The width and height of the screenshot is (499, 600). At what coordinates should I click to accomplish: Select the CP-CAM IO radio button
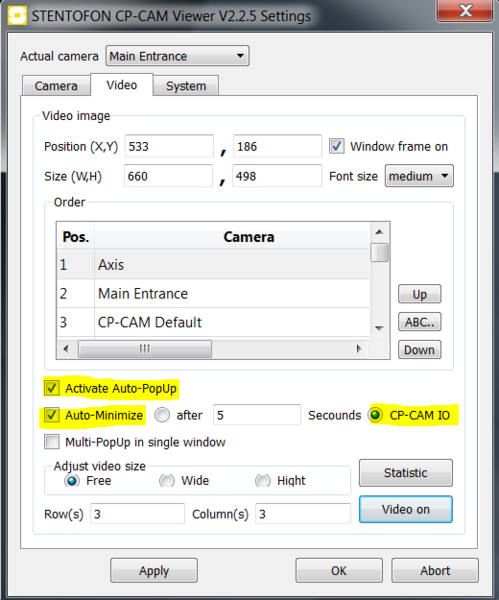tap(375, 415)
